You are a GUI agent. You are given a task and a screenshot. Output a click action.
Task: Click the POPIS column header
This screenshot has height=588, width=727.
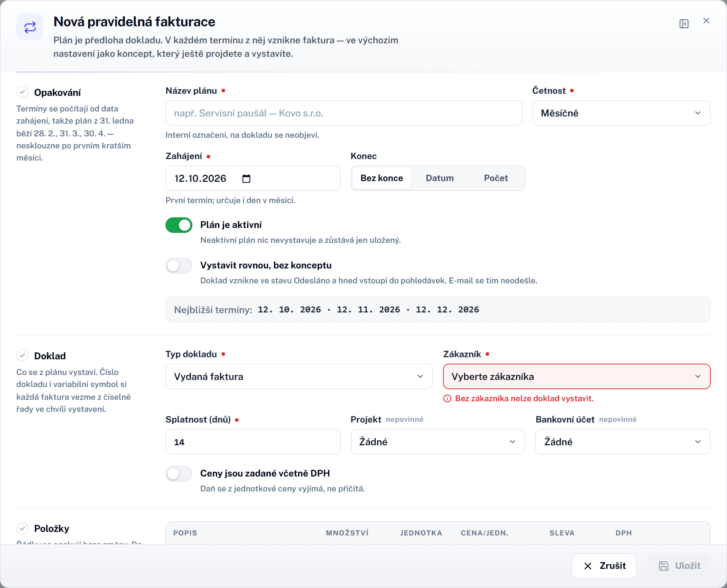pos(185,533)
